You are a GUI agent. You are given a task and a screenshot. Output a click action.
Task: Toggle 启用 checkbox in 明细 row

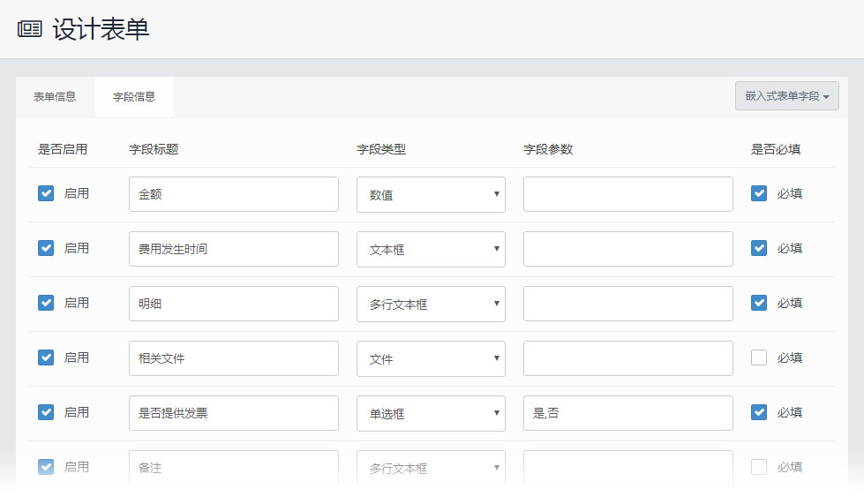pyautogui.click(x=46, y=303)
